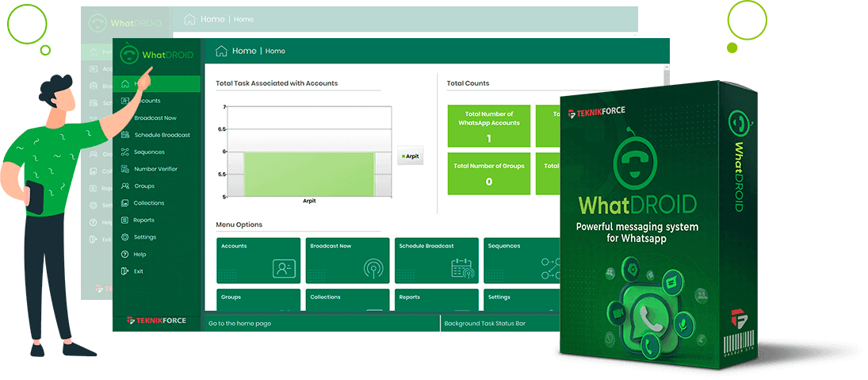The height and width of the screenshot is (380, 868).
Task: Click the Broadcast Now tile in Menu Options
Action: pos(347,260)
